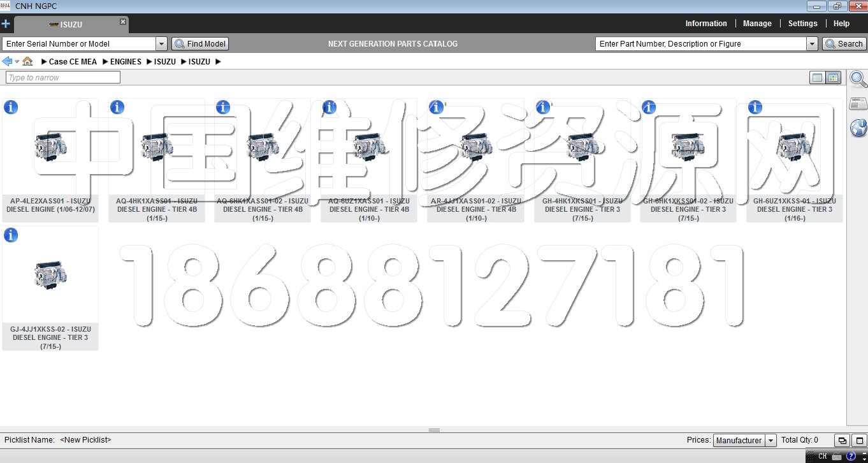This screenshot has height=463, width=868.
Task: Click the Home icon in breadcrumb bar
Action: (x=27, y=62)
